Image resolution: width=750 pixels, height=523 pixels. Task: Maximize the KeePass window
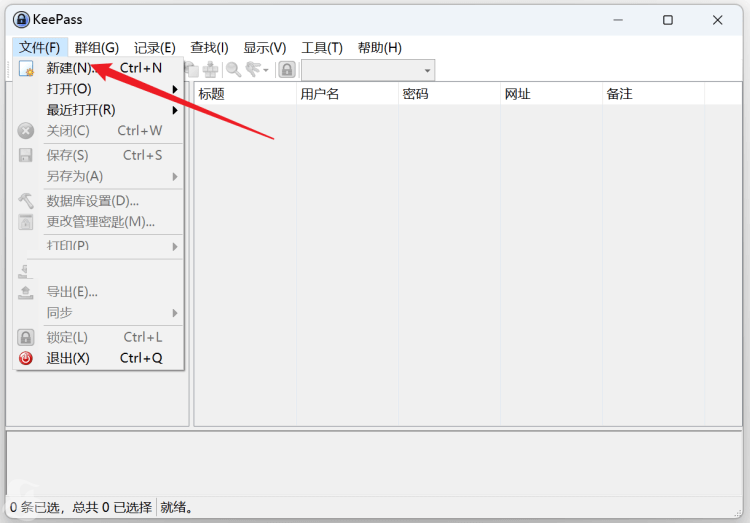click(668, 20)
